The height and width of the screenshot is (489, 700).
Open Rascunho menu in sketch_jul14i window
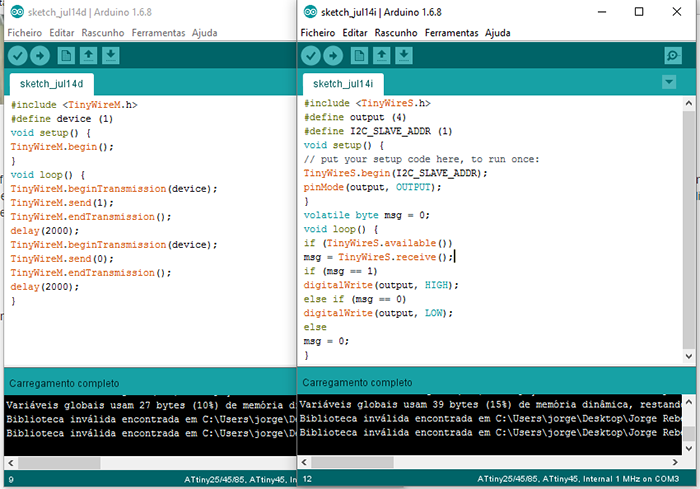(396, 33)
